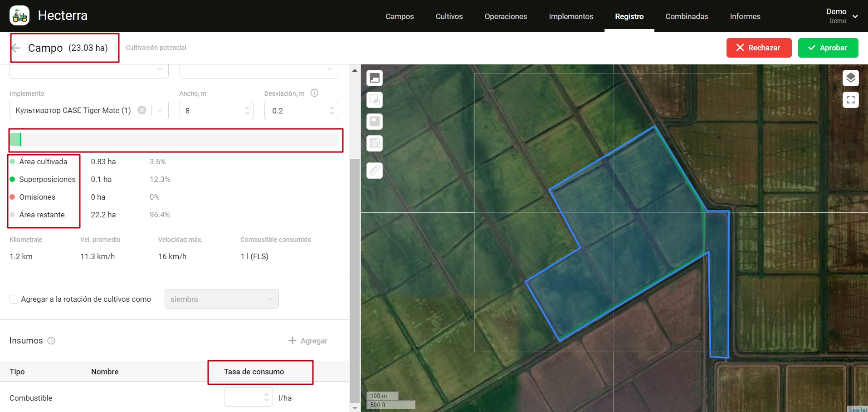Expand the Implemento dropdown arrow

pyautogui.click(x=160, y=111)
